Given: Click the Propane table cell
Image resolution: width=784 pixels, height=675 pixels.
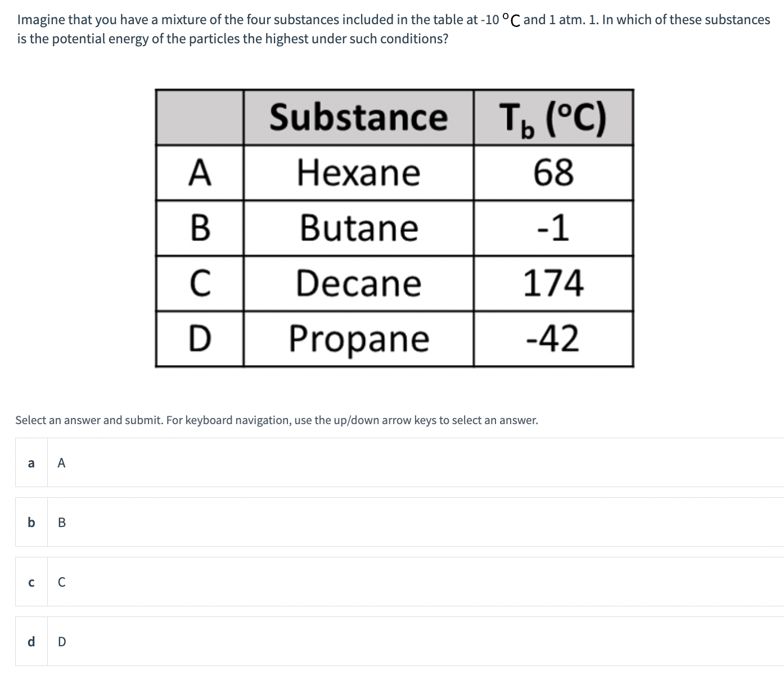Looking at the screenshot, I should (359, 339).
